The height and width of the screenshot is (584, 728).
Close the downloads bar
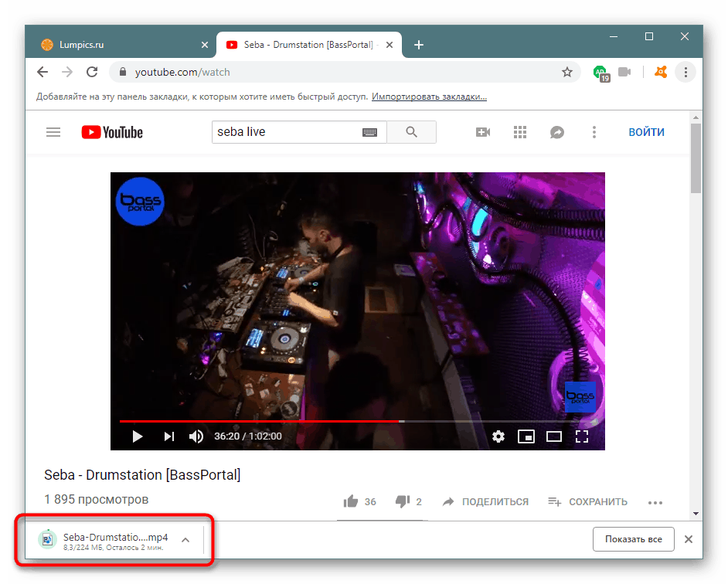[x=689, y=539]
